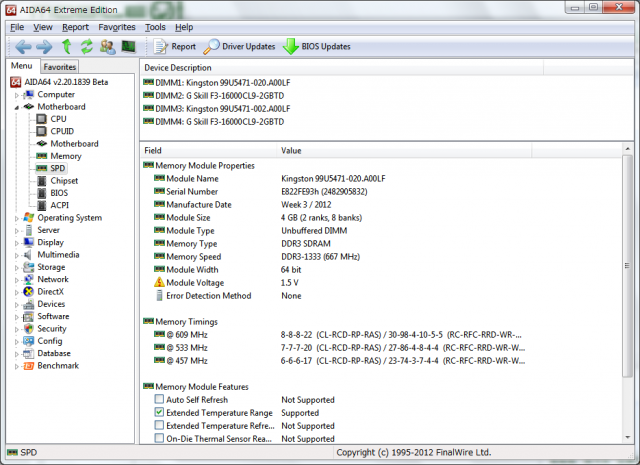Click the BIOS Updates green download arrow
This screenshot has width=640, height=465.
pyautogui.click(x=291, y=47)
